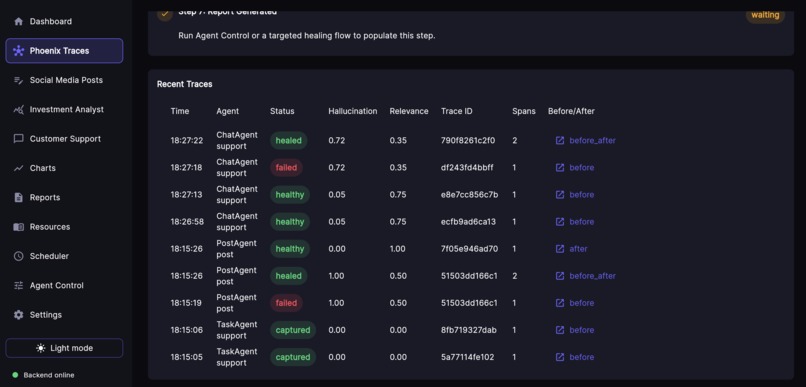Click the Settings gear icon
The image size is (806, 387).
pos(19,315)
